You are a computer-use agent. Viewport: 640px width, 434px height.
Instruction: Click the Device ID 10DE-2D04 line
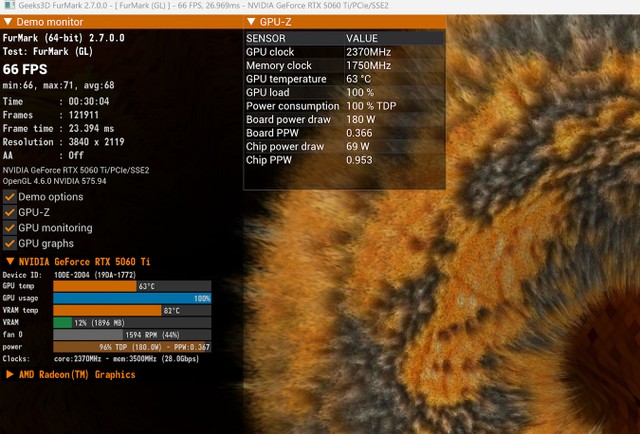[x=69, y=275]
